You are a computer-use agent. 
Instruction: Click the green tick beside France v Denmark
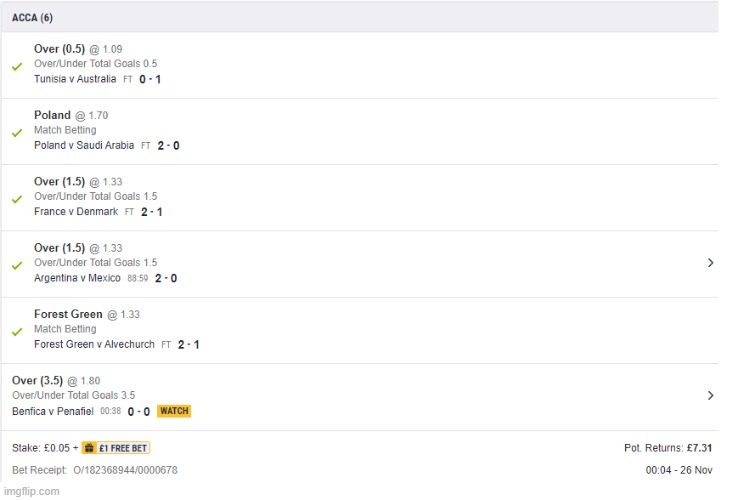tap(16, 198)
